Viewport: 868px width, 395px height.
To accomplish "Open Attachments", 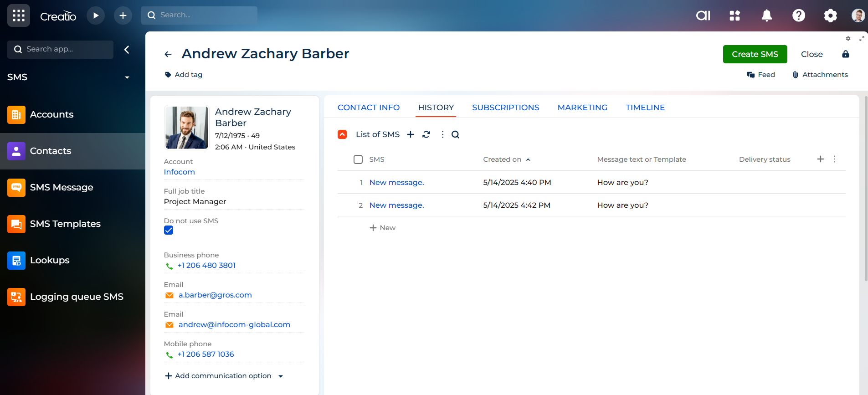I will (820, 75).
